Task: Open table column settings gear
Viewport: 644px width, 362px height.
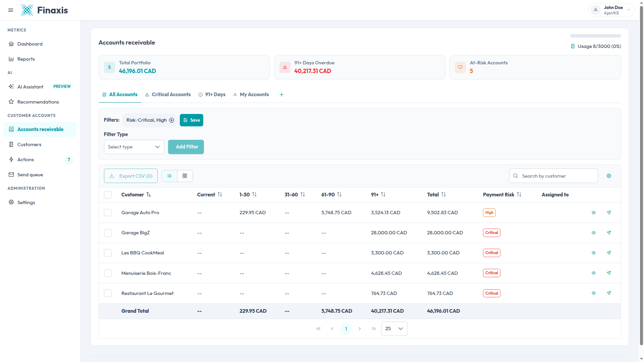Action: click(x=609, y=176)
